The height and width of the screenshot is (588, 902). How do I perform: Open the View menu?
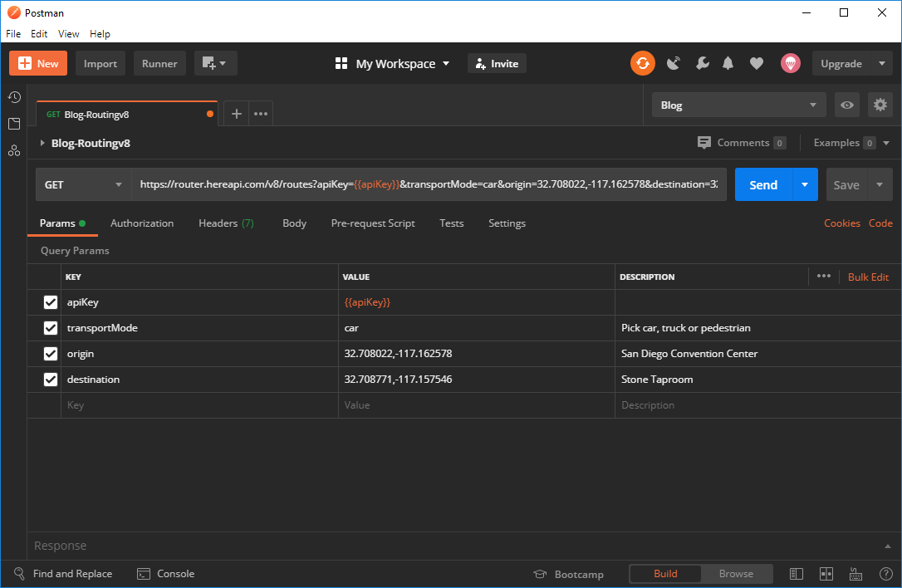pyautogui.click(x=68, y=34)
